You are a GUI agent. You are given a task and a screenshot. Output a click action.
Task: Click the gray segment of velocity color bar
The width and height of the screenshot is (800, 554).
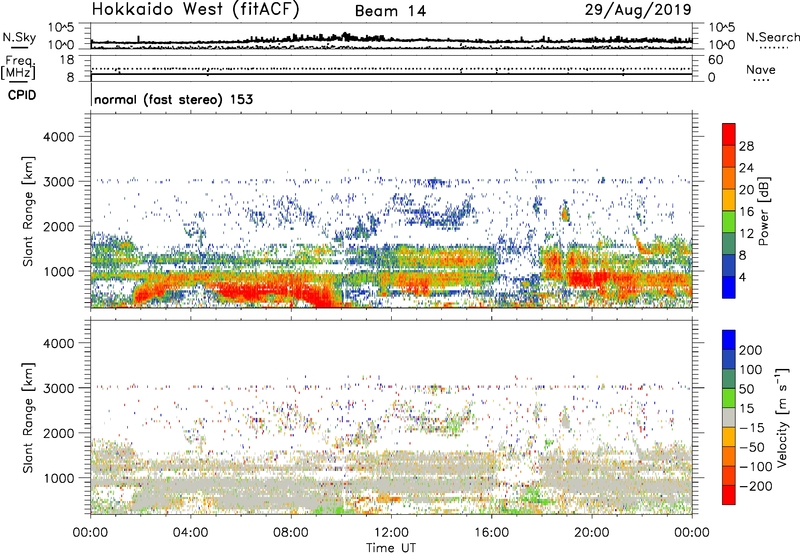tap(729, 418)
